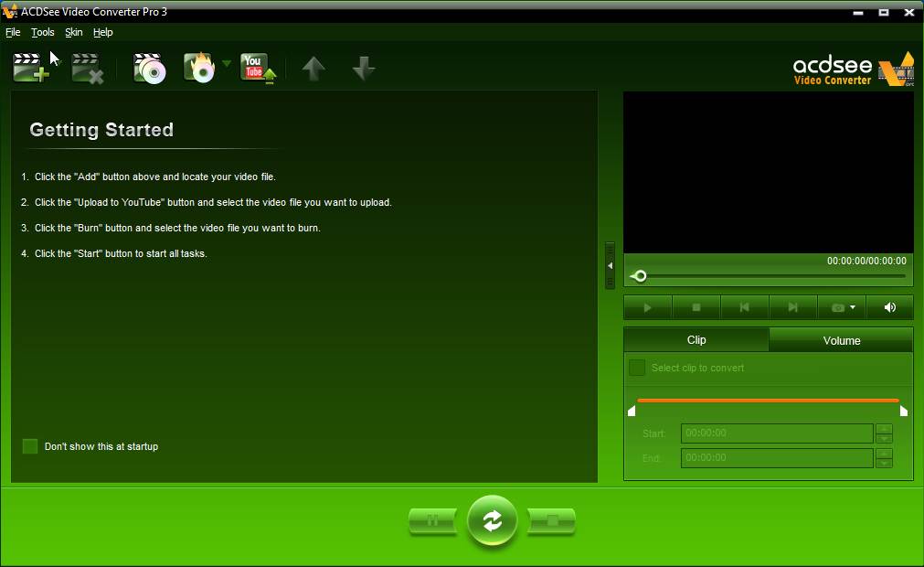Click the clip start trim marker

[632, 411]
